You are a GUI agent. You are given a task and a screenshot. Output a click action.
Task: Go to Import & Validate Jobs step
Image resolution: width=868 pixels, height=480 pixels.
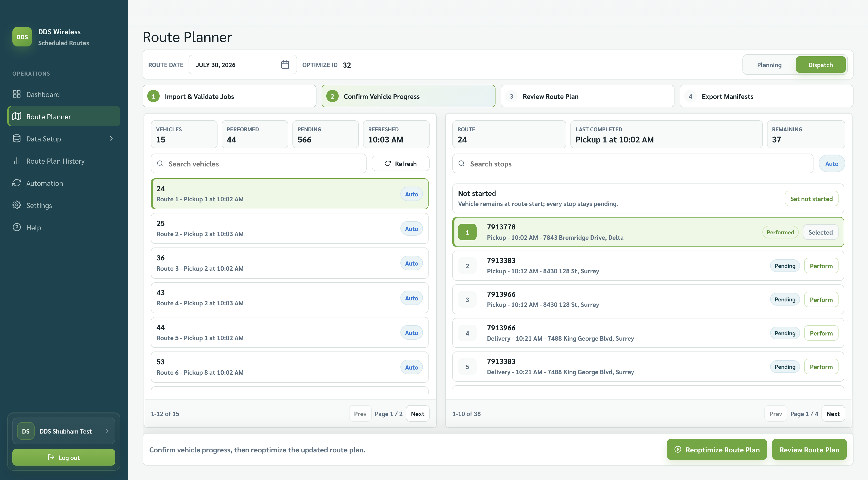click(229, 96)
